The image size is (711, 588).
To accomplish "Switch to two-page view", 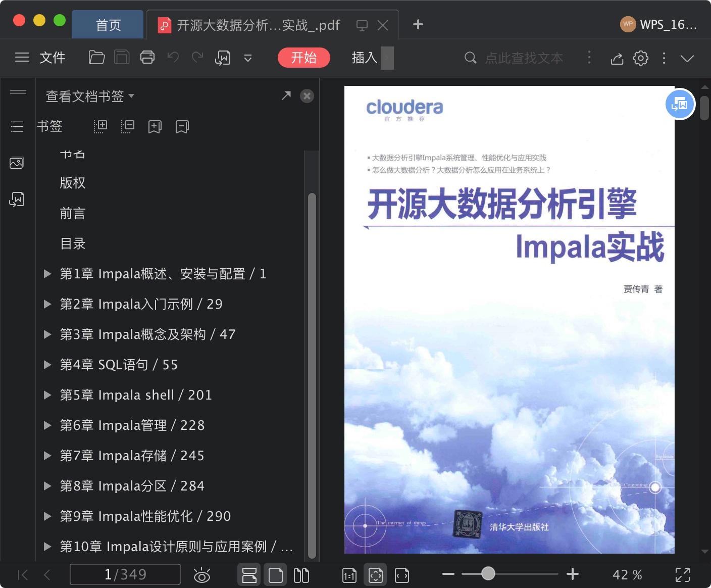I will (x=301, y=575).
